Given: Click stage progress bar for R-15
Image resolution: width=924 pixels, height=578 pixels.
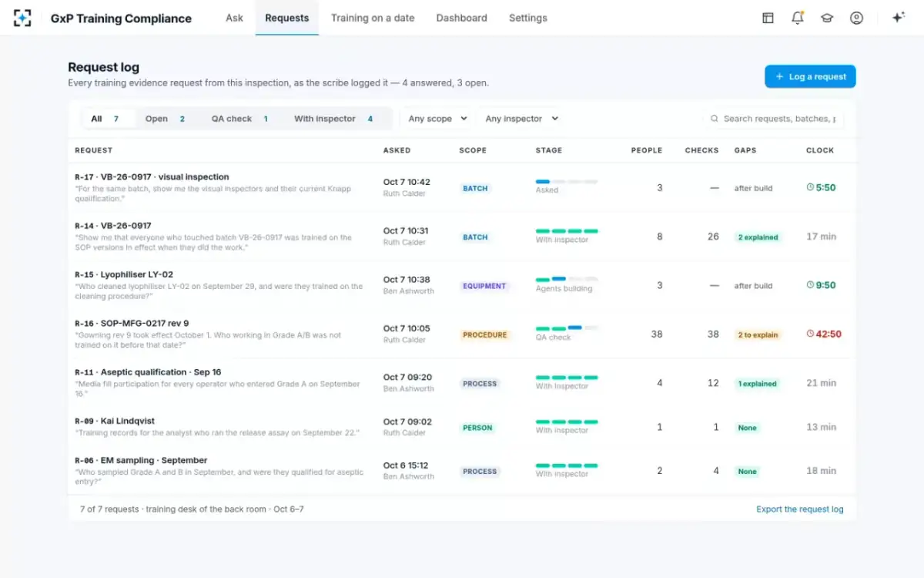Looking at the screenshot, I should coord(567,279).
